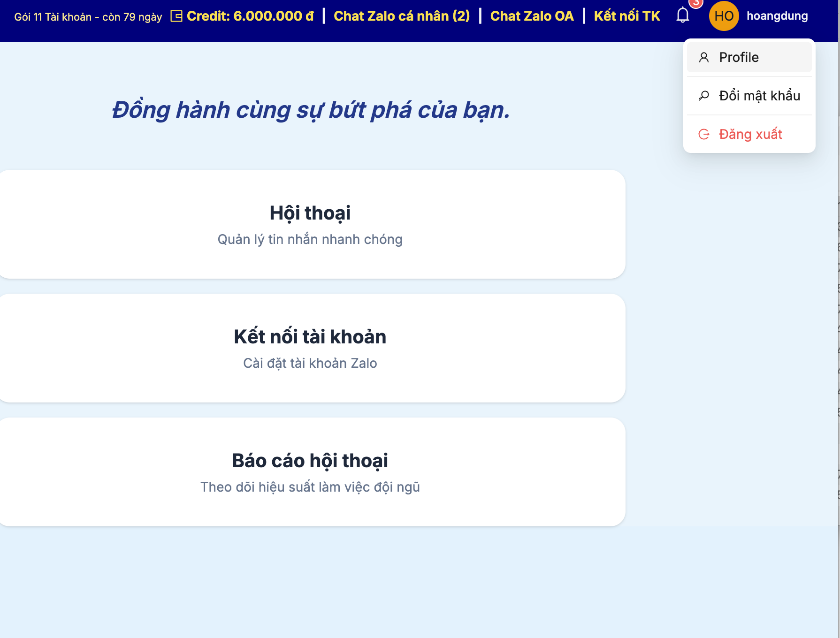Click the red notification count badge
Image resolution: width=840 pixels, height=638 pixels.
696,3
